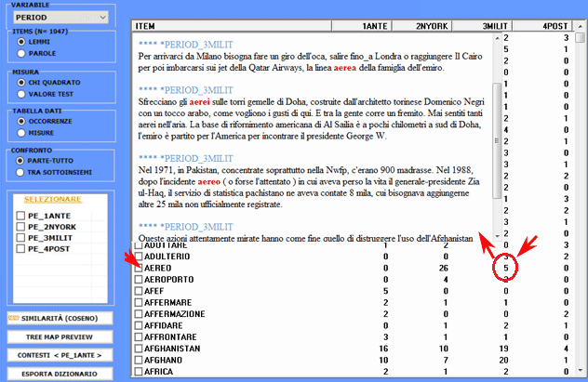Select the LEMMI radio option
This screenshot has height=382, width=588.
[x=21, y=42]
